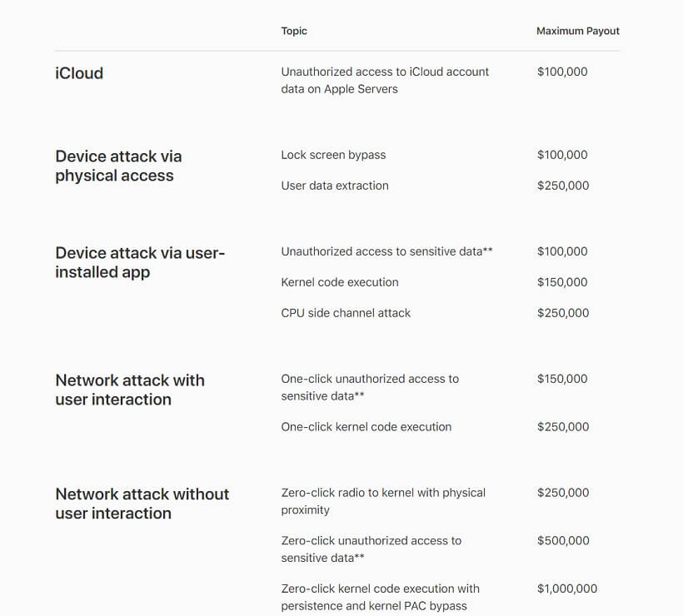Click 'Lock screen bypass' topic text
Viewport: 683px width, 616px height.
333,155
